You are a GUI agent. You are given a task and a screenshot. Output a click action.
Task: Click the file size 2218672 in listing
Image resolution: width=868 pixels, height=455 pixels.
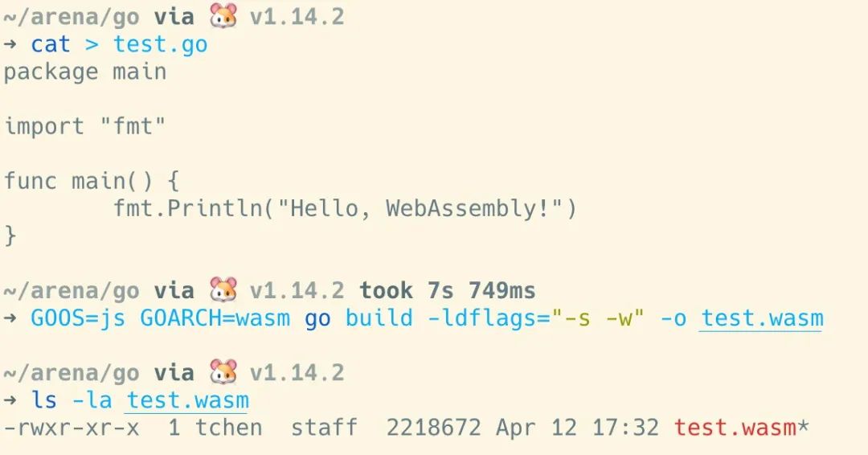pyautogui.click(x=433, y=428)
